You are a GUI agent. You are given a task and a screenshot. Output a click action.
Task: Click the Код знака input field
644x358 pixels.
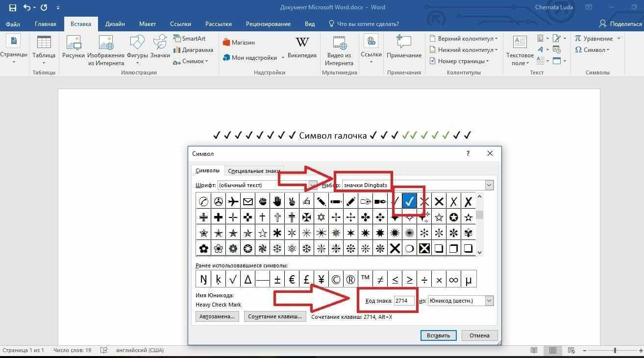[404, 301]
